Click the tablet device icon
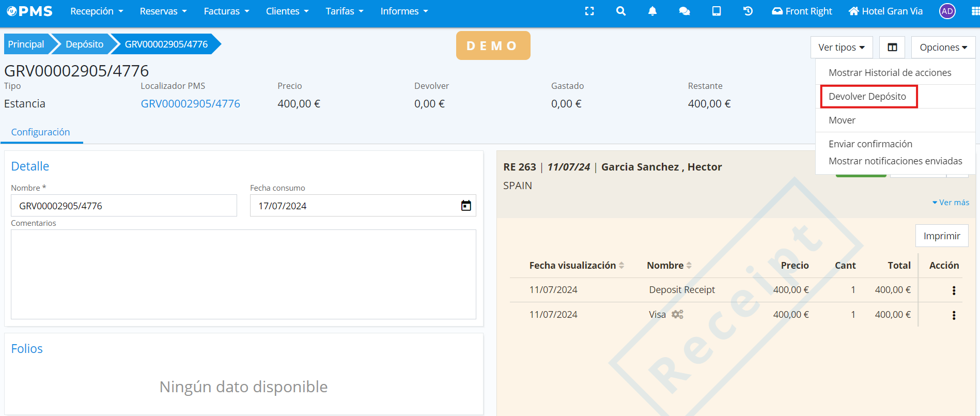The image size is (980, 416). tap(717, 11)
